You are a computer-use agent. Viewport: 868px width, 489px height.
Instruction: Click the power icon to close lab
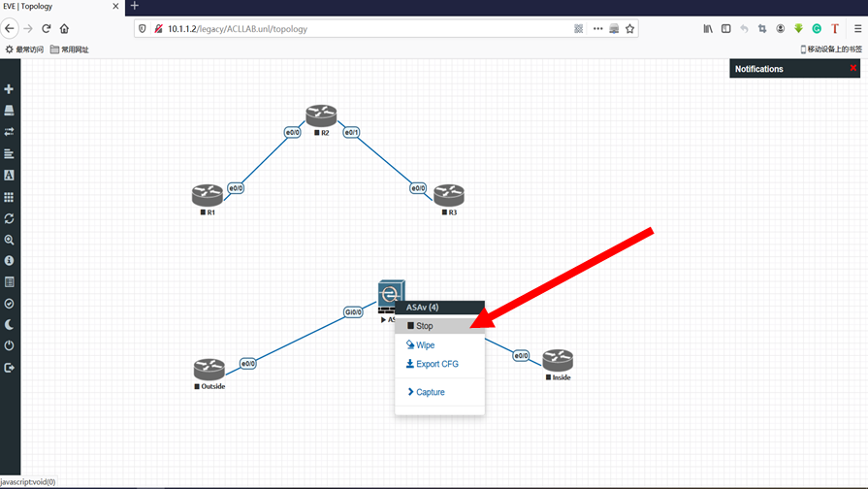click(x=9, y=346)
